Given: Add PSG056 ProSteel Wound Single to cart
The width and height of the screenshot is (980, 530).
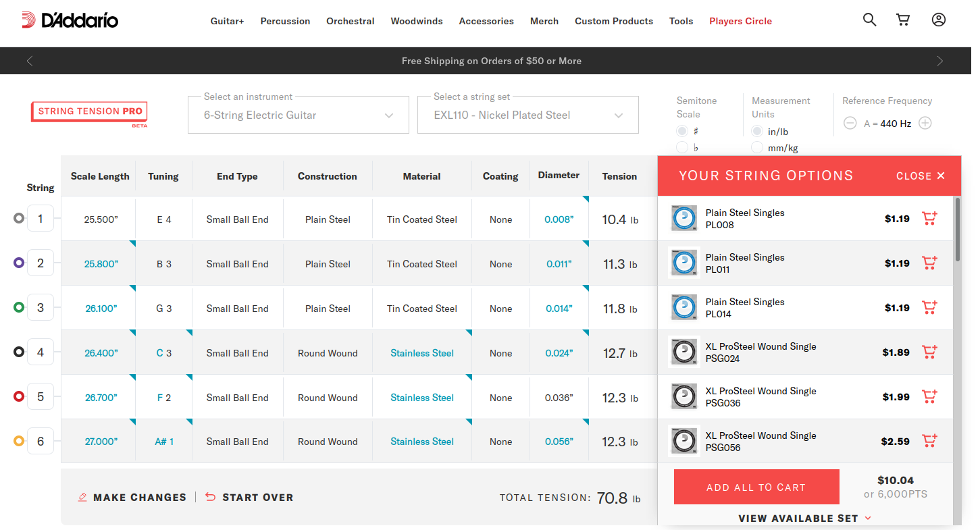Looking at the screenshot, I should (930, 442).
